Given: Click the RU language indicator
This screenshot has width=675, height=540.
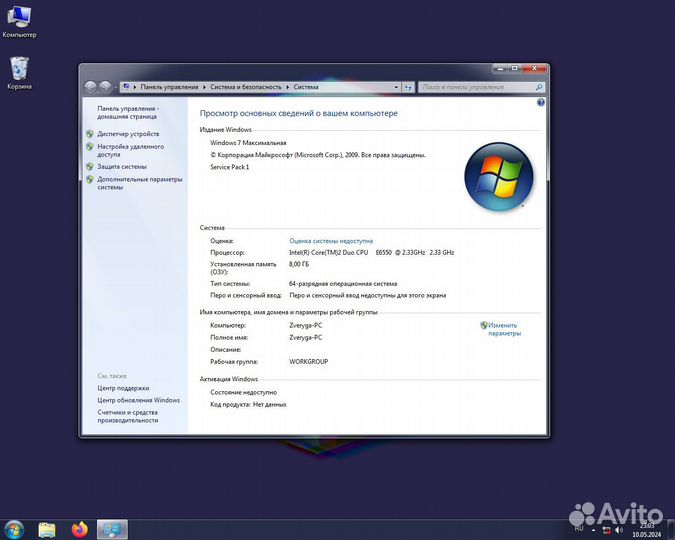Looking at the screenshot, I should 579,528.
